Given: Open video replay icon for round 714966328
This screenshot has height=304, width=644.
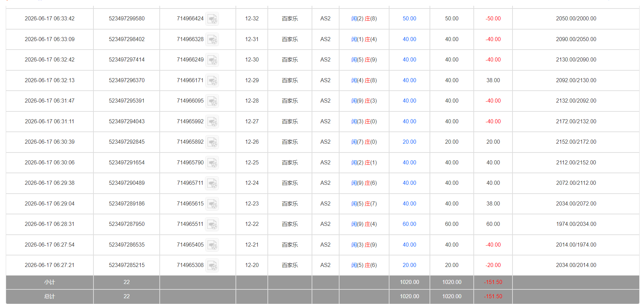Looking at the screenshot, I should pos(212,39).
